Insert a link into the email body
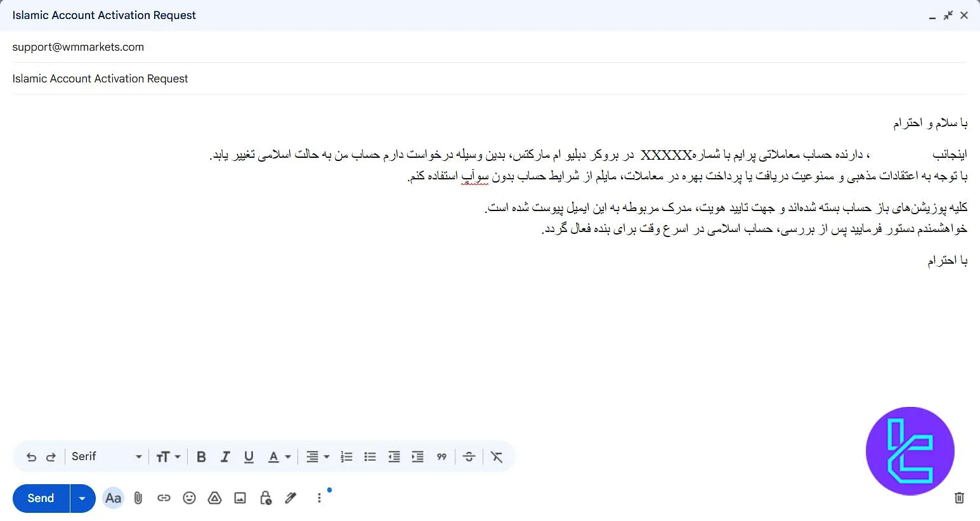Viewport: 980px width, 521px height. pyautogui.click(x=164, y=498)
